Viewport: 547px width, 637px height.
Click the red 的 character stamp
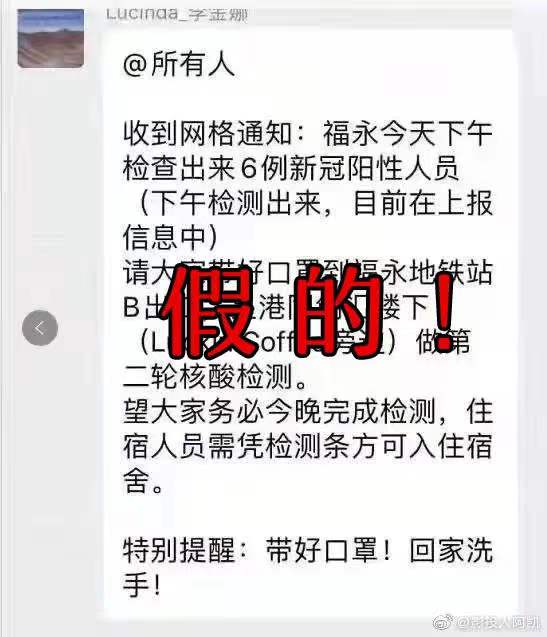tap(339, 312)
